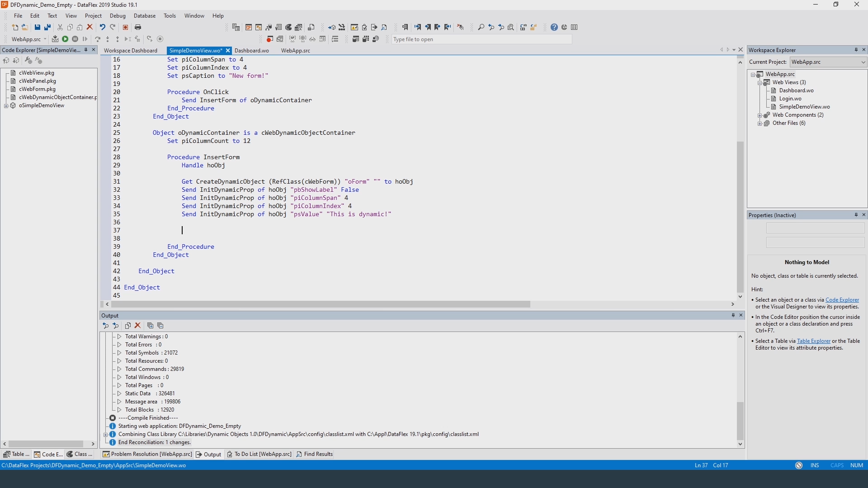Expand the Web Components (2) tree node

[x=760, y=115]
